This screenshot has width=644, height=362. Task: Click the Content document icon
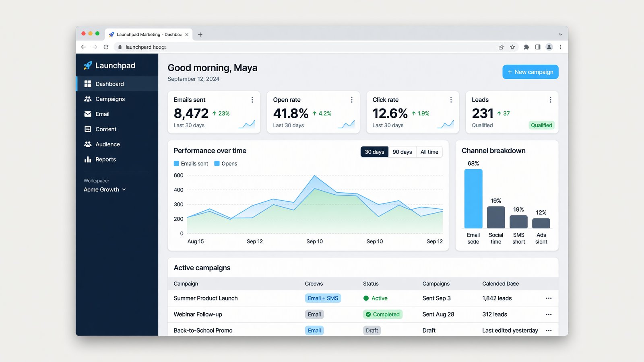click(88, 129)
